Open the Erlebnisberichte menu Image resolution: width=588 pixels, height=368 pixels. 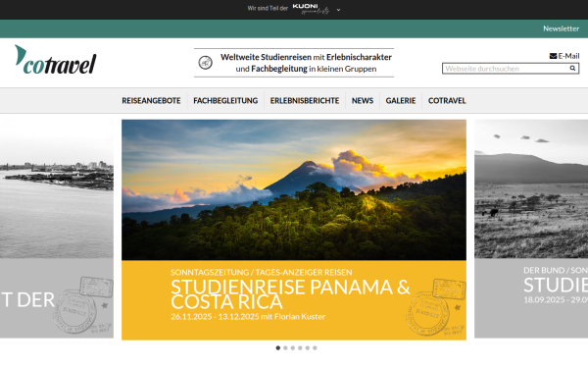point(305,101)
